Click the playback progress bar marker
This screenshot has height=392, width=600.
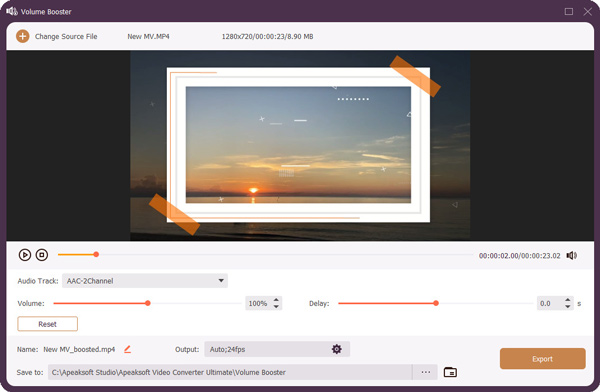click(96, 255)
